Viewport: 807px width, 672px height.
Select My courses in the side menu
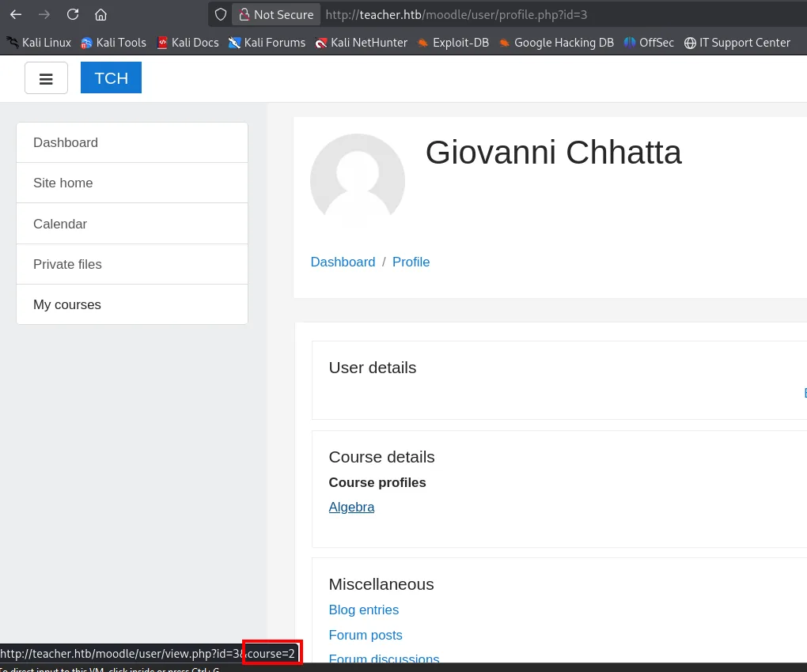pyautogui.click(x=132, y=304)
